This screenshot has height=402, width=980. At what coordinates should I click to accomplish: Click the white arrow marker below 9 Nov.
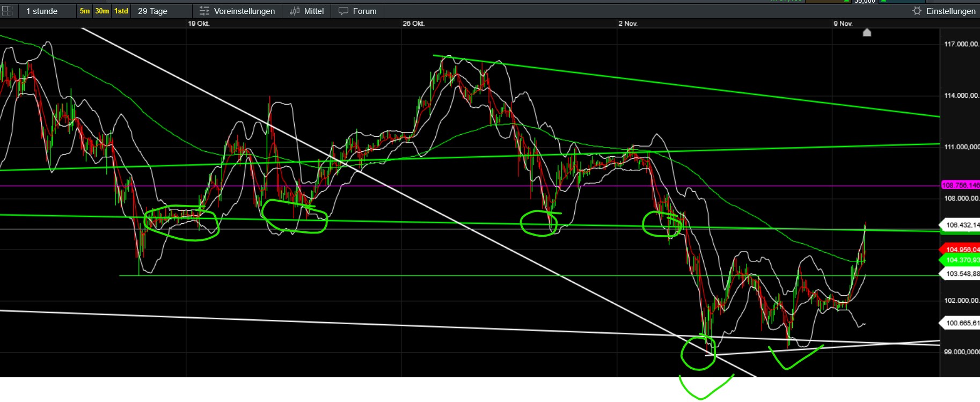pyautogui.click(x=867, y=32)
